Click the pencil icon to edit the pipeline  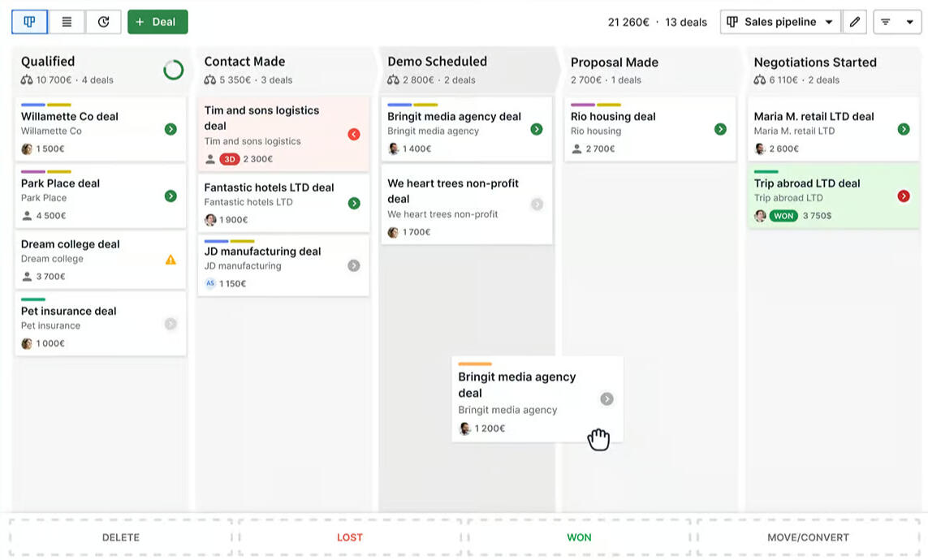(x=854, y=22)
